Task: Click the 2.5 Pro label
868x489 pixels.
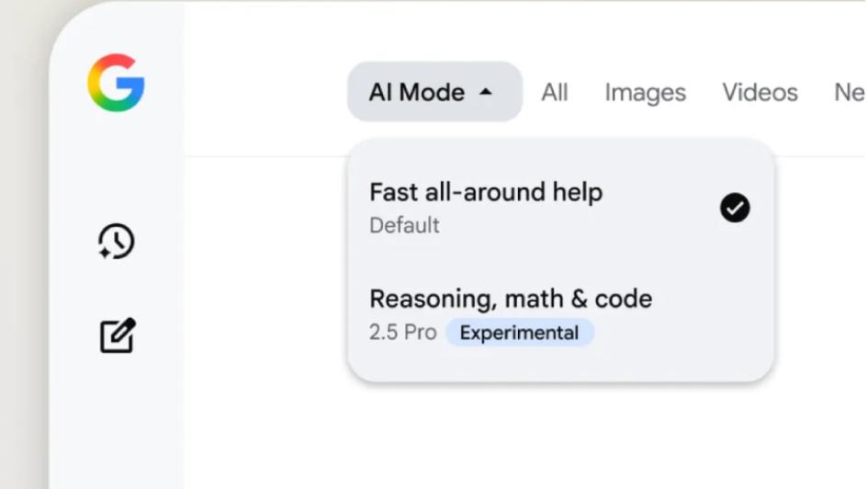Action: coord(403,333)
